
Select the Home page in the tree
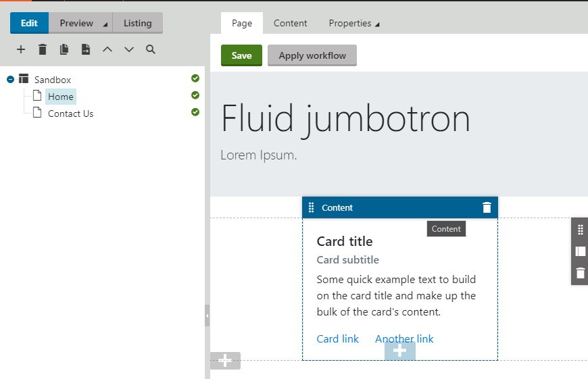click(61, 97)
